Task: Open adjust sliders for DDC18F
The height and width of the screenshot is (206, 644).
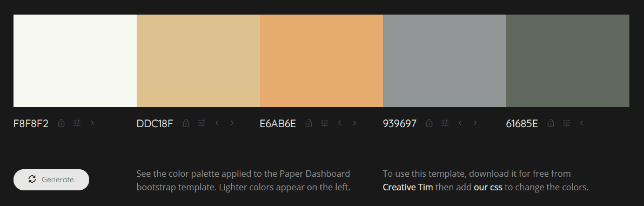Action: click(202, 123)
